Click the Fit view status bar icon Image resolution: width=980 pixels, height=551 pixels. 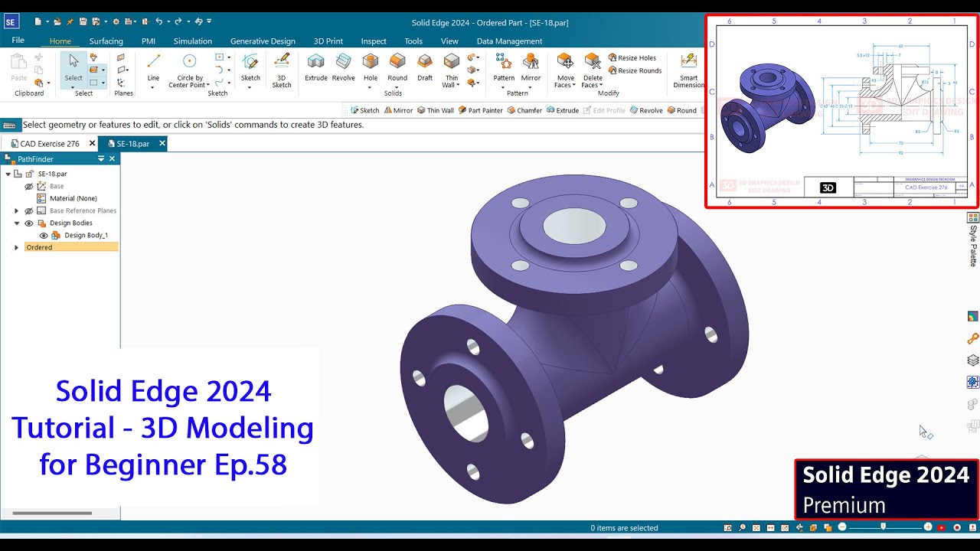coord(756,527)
